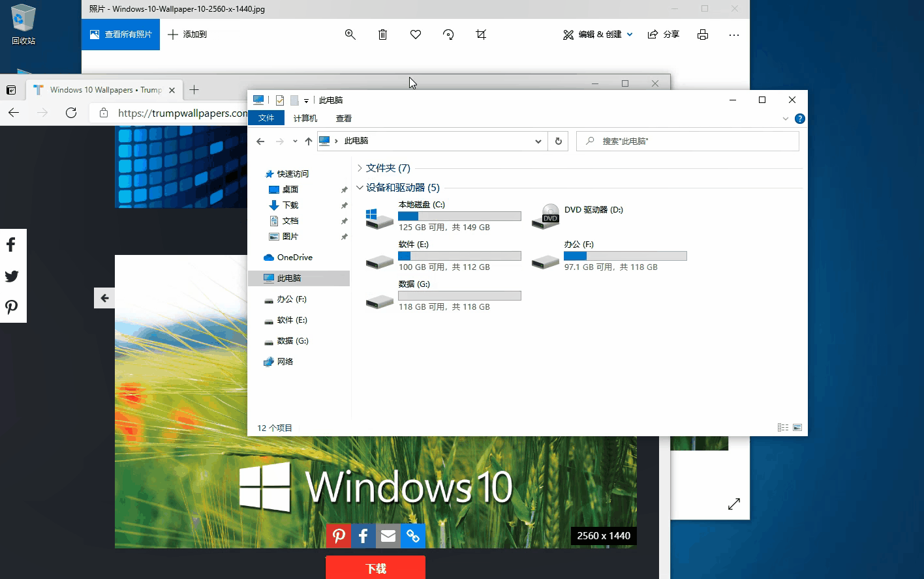The image size is (924, 579).
Task: Add photo to favorites with heart icon
Action: pyautogui.click(x=416, y=35)
